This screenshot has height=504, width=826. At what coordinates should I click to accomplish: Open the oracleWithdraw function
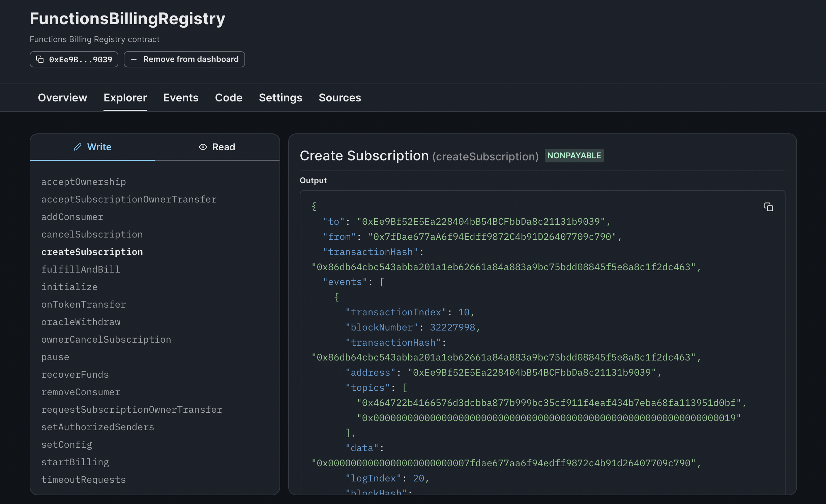click(81, 322)
